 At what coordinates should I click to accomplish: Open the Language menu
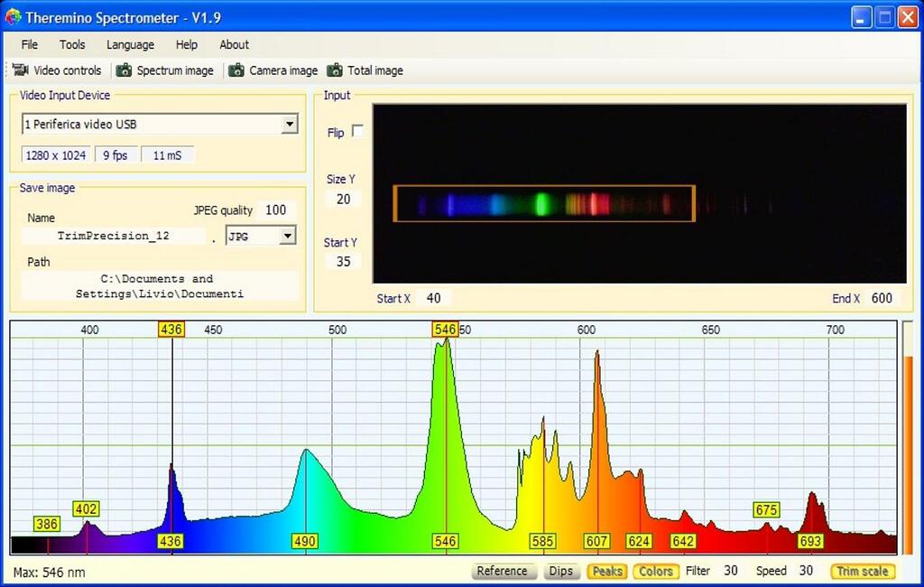[130, 44]
